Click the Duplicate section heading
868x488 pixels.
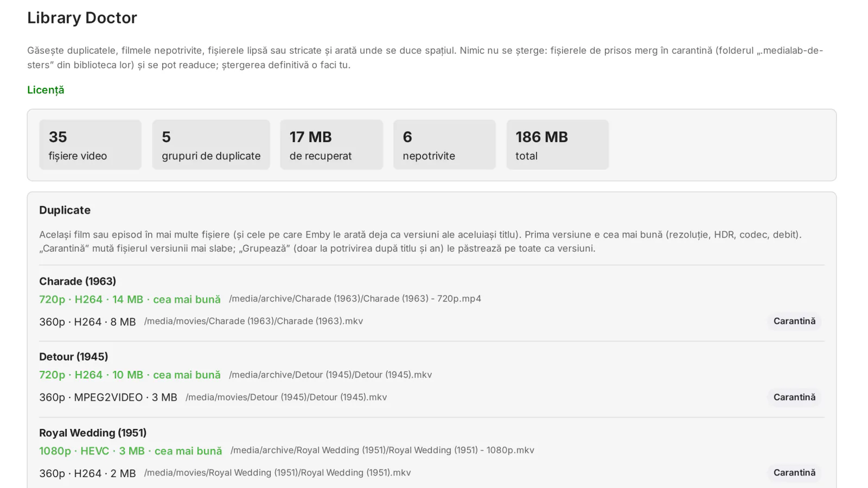65,210
